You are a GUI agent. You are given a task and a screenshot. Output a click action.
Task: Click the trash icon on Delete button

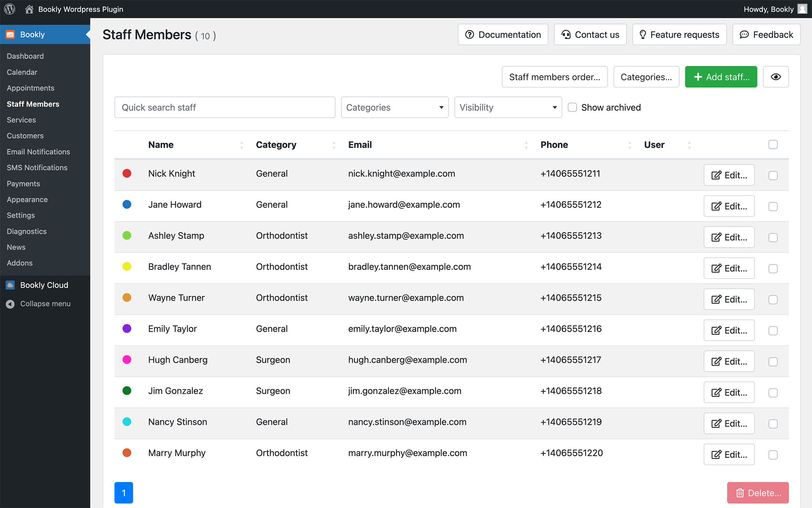pyautogui.click(x=740, y=493)
